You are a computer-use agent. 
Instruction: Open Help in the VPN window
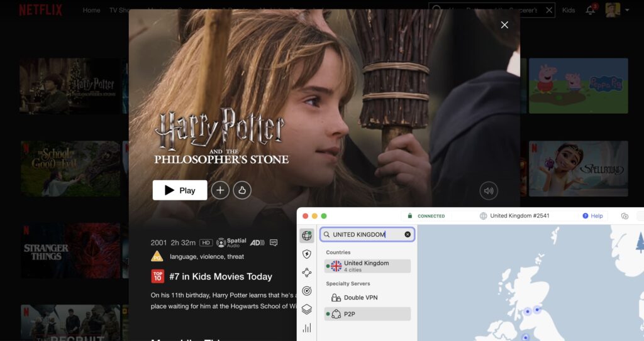click(592, 216)
